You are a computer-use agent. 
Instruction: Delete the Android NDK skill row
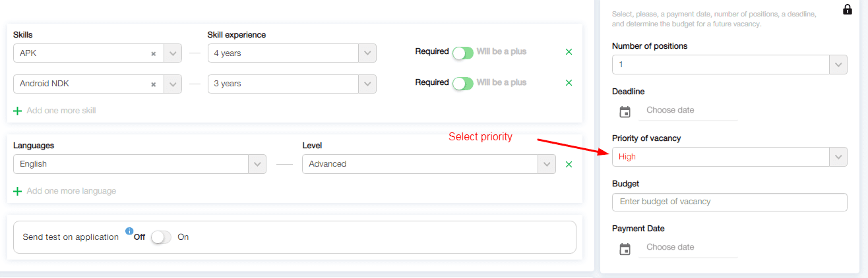coord(569,82)
